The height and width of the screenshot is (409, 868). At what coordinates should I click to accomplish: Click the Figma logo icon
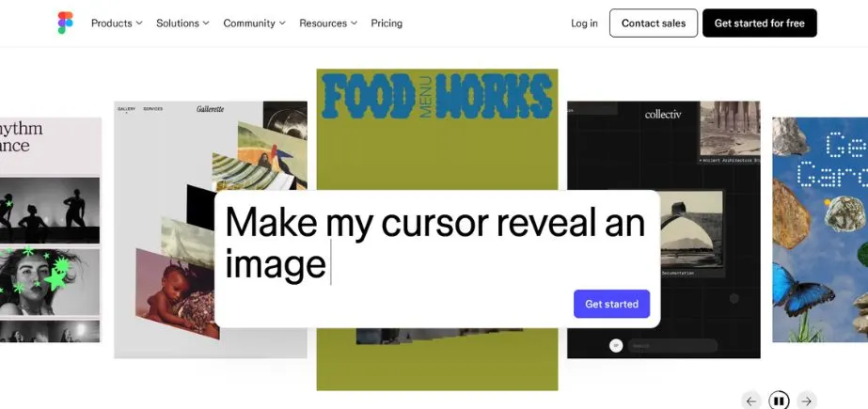(65, 23)
